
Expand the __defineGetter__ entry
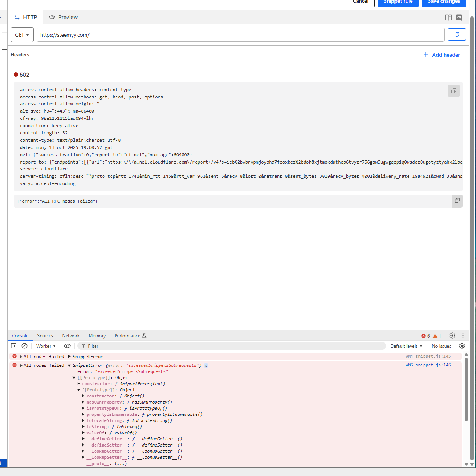click(83, 439)
